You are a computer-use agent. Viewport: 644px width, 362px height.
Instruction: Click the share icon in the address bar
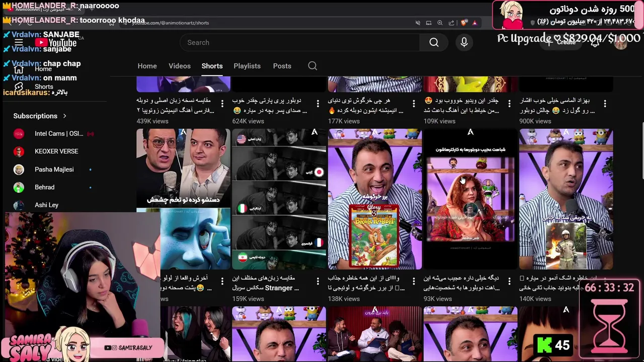click(451, 23)
